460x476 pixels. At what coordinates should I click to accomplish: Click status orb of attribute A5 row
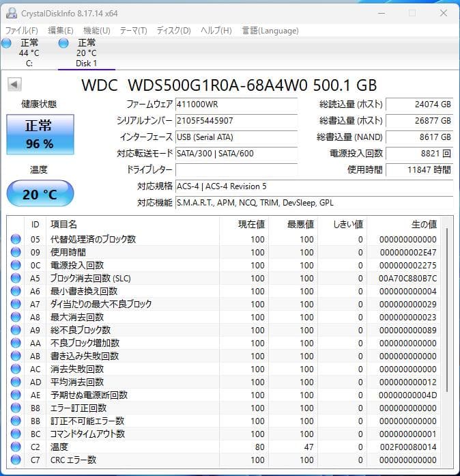[x=16, y=278]
